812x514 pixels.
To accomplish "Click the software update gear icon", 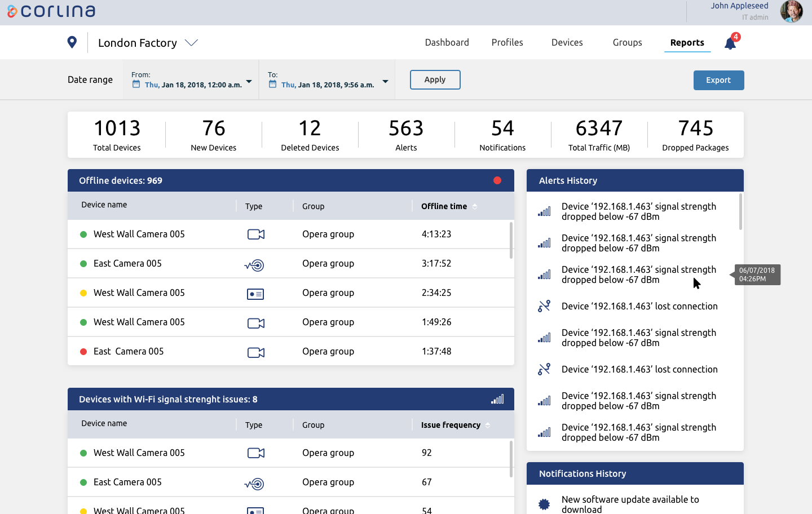I will coord(544,504).
